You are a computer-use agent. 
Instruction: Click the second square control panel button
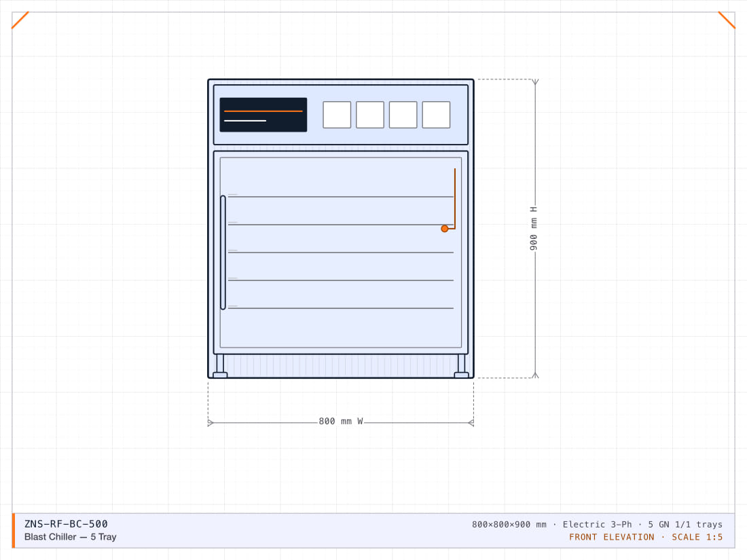(370, 115)
